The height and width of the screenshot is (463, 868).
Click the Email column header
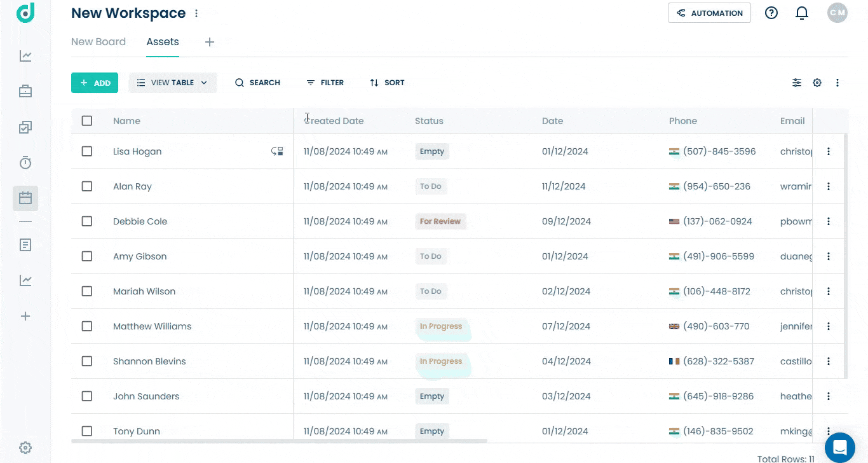coord(792,121)
